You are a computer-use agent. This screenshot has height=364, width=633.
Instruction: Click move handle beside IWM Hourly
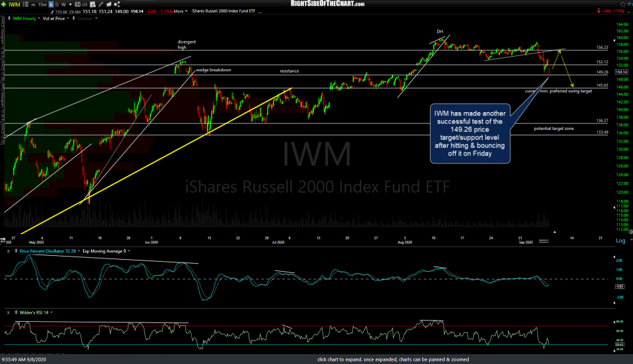click(x=9, y=18)
